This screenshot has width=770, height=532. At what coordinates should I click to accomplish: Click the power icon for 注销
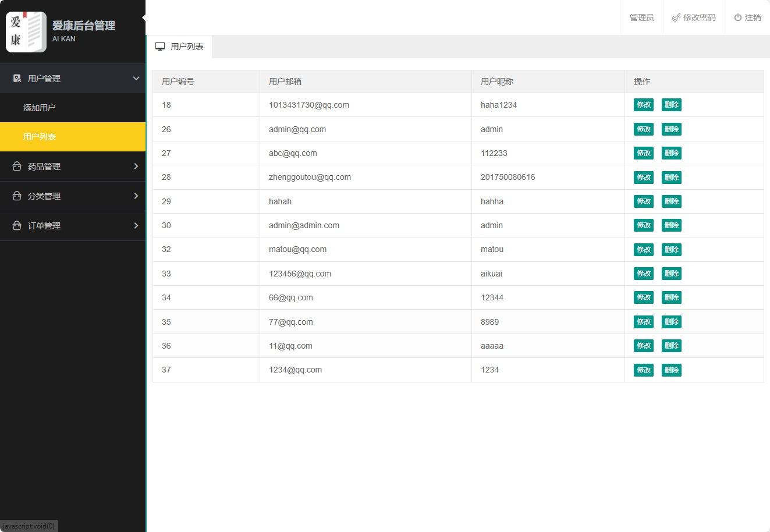pos(737,17)
